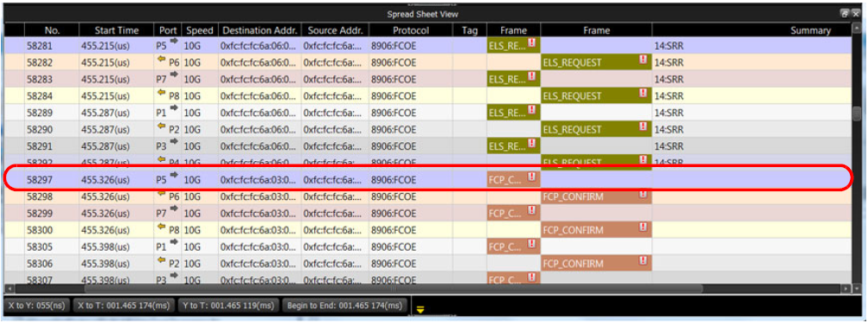Click the error icon on FCP_CONFIRM row 58300
Viewport: 868px width, 323px height.
tap(643, 227)
